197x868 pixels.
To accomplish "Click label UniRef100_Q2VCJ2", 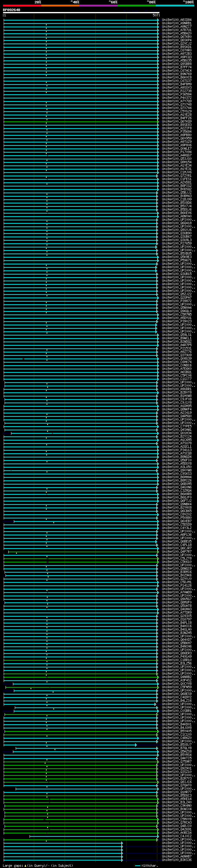I will point(177,43).
